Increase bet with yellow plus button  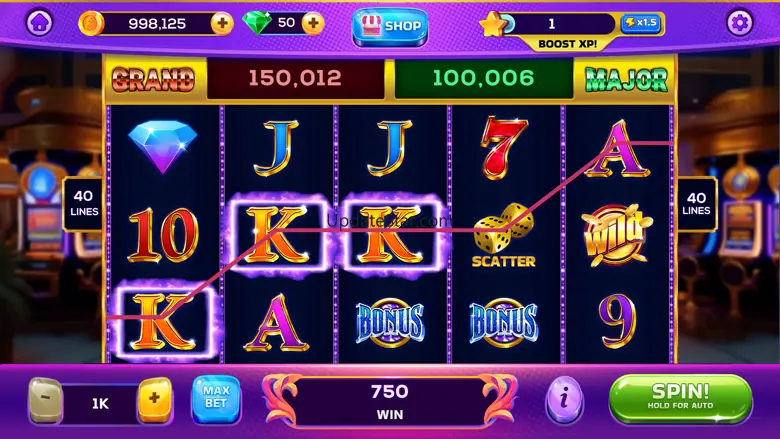155,400
